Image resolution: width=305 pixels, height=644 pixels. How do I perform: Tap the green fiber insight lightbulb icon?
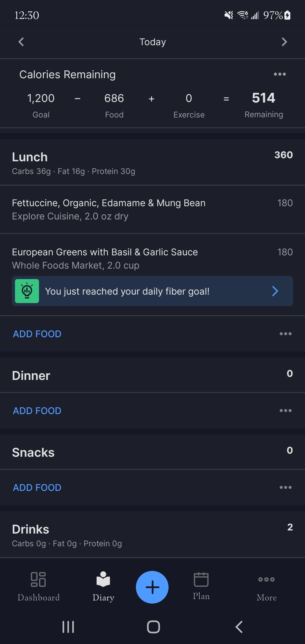[x=27, y=291]
